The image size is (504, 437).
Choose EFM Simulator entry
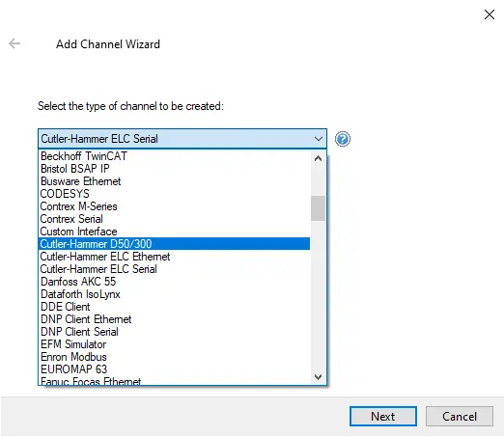pyautogui.click(x=174, y=344)
